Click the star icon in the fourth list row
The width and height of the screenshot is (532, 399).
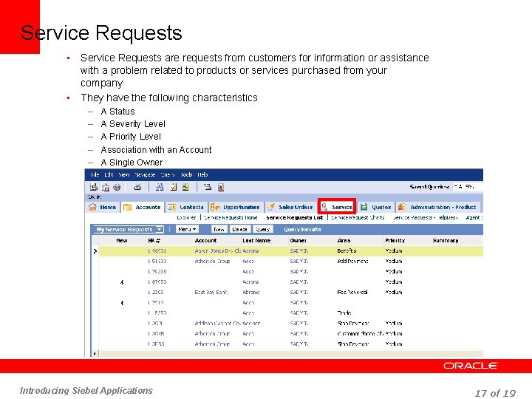point(122,282)
